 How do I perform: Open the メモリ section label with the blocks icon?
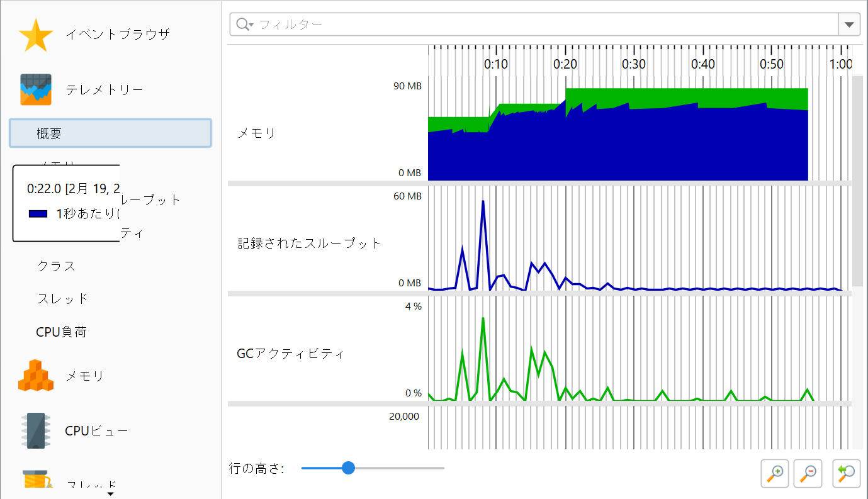[84, 376]
